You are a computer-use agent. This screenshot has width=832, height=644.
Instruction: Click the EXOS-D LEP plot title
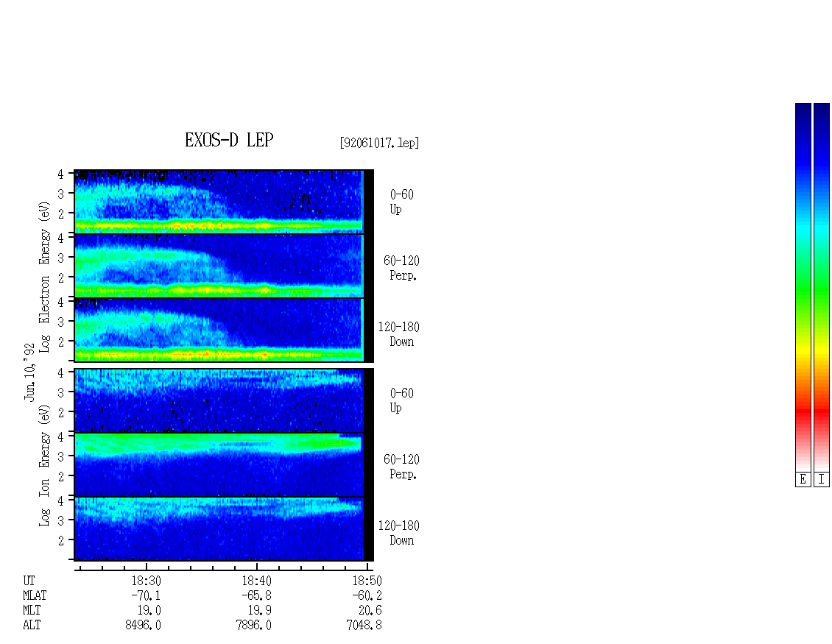point(229,140)
